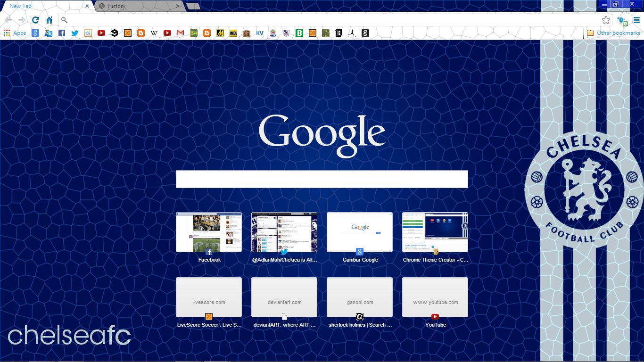Open YouTube bookmark next to Twitter icon
The width and height of the screenshot is (644, 362).
click(101, 33)
